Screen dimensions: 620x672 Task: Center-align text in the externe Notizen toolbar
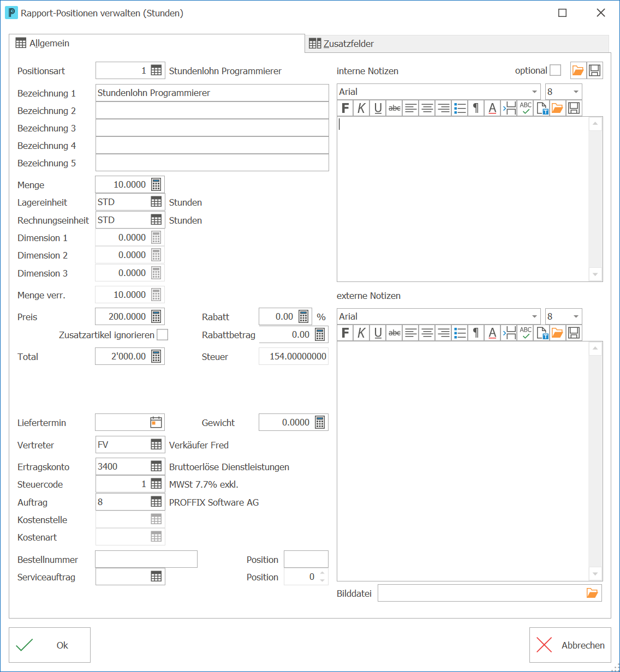coord(427,333)
